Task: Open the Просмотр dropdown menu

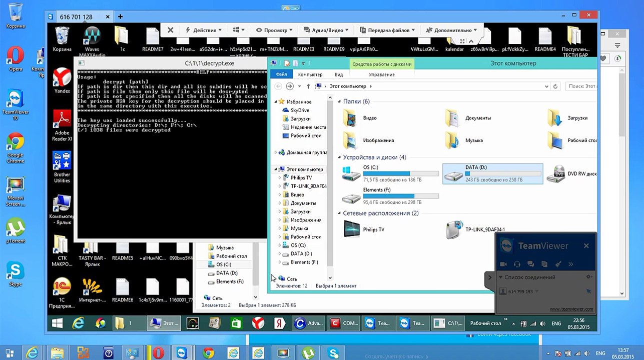Action: click(274, 30)
